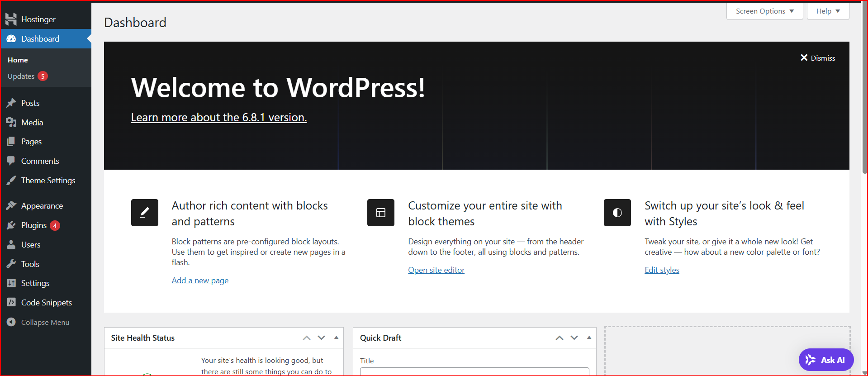
Task: Open Learn more about 6.8.1 version link
Action: click(x=219, y=117)
